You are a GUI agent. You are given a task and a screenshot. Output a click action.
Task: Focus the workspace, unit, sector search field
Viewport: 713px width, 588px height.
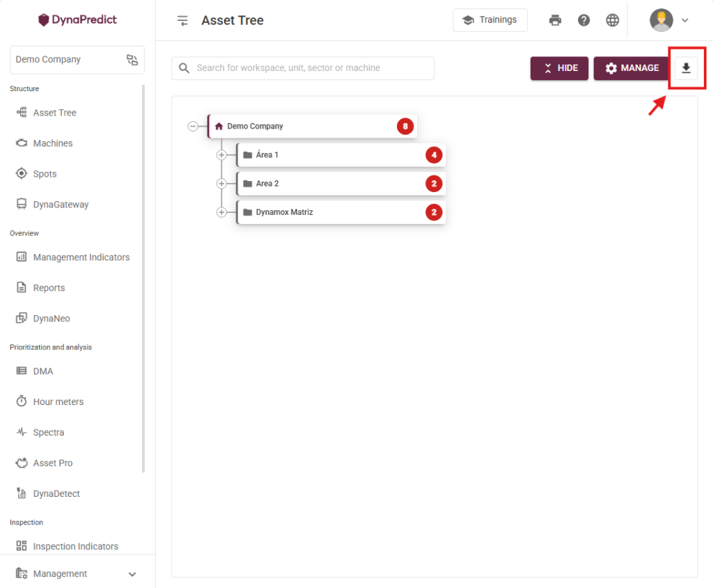click(x=303, y=68)
